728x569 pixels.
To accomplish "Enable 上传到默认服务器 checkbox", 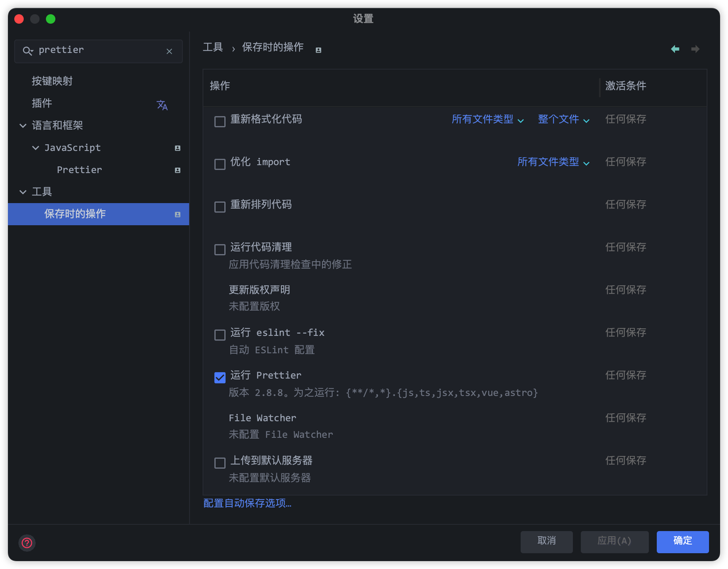I will [220, 462].
